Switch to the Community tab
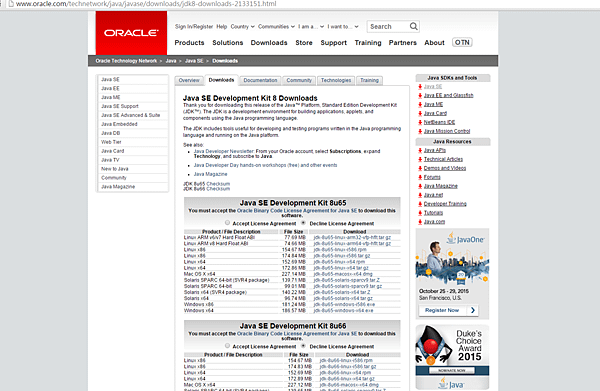This screenshot has height=391, width=600. [299, 80]
